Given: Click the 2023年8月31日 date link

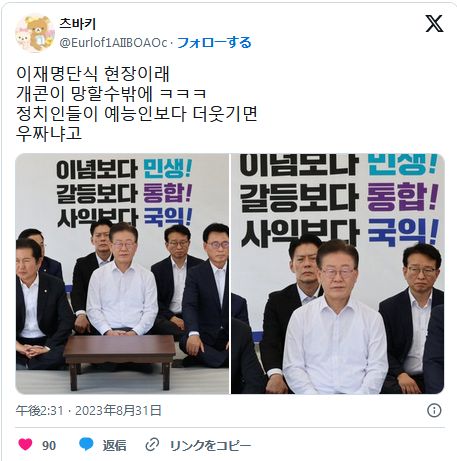Looking at the screenshot, I should tap(118, 411).
